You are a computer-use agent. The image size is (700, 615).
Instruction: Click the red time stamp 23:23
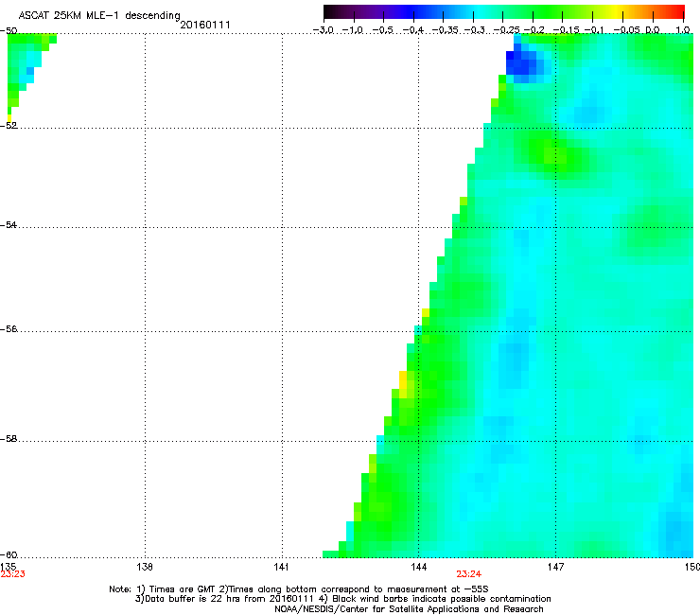pyautogui.click(x=12, y=574)
